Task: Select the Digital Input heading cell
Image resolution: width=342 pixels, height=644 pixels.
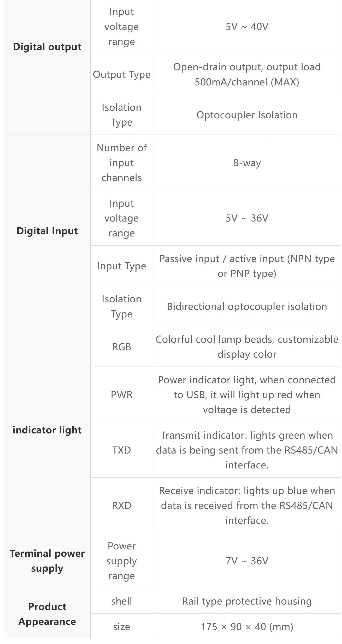Action: [x=47, y=231]
